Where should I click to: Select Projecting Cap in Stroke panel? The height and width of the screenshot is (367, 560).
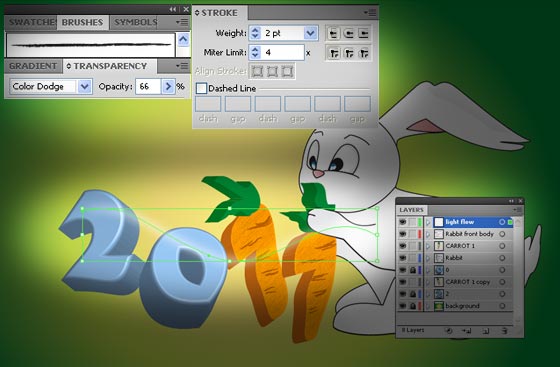(364, 34)
